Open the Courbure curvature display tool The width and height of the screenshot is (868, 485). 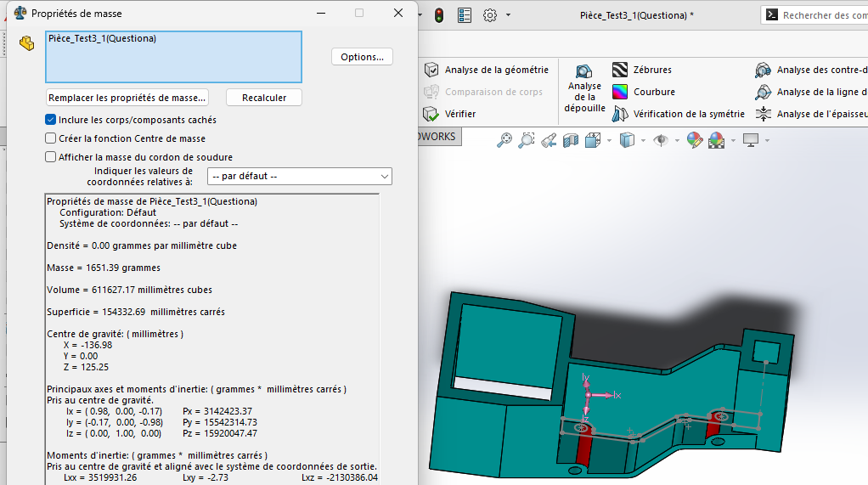click(x=620, y=92)
